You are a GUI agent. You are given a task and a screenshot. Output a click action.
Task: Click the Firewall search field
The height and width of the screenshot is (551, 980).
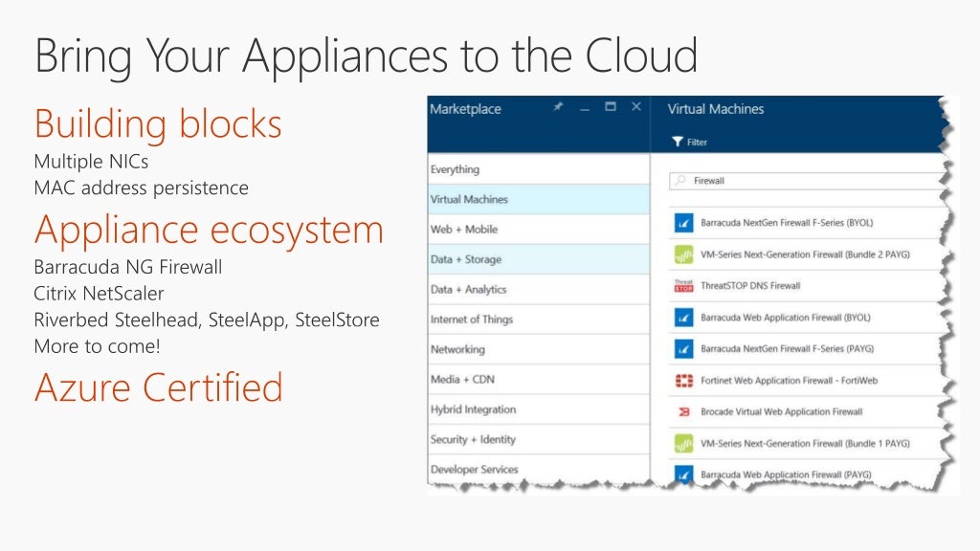(x=806, y=181)
